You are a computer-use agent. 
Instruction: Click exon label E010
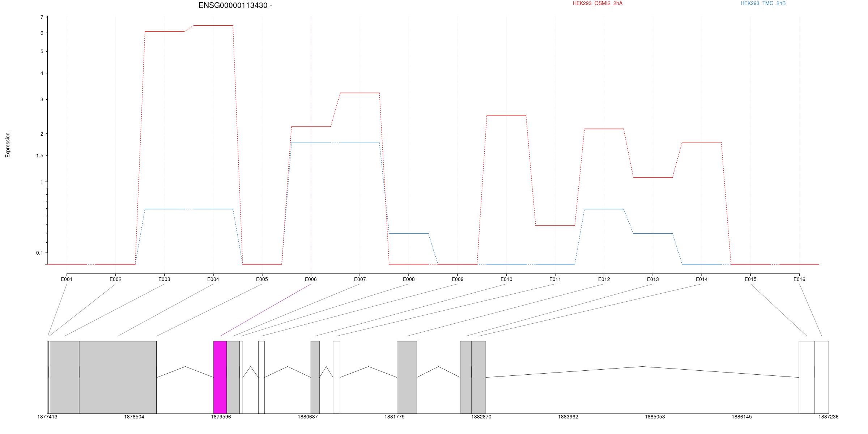tap(506, 279)
